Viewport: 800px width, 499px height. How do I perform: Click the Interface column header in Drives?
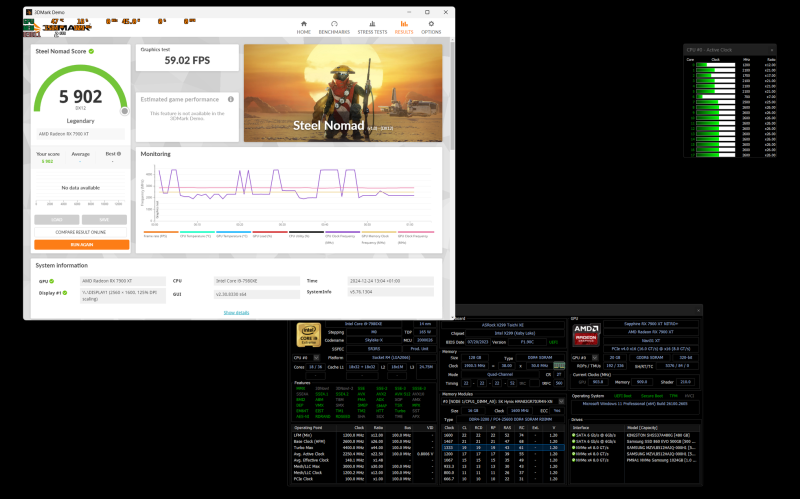click(597, 428)
